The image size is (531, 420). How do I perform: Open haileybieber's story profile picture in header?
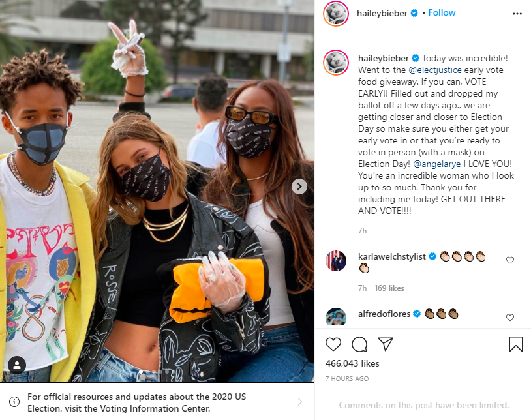tap(336, 14)
